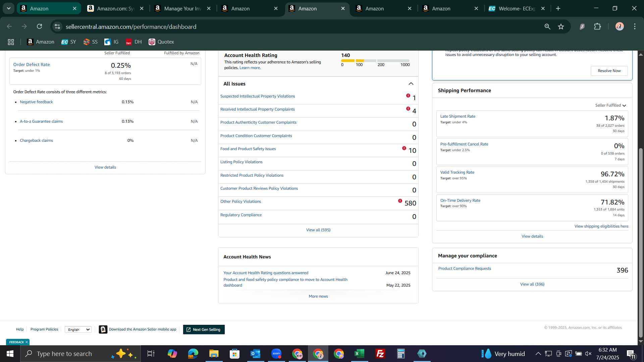Open Other Policy Violations link
644x362 pixels.
pos(240,201)
